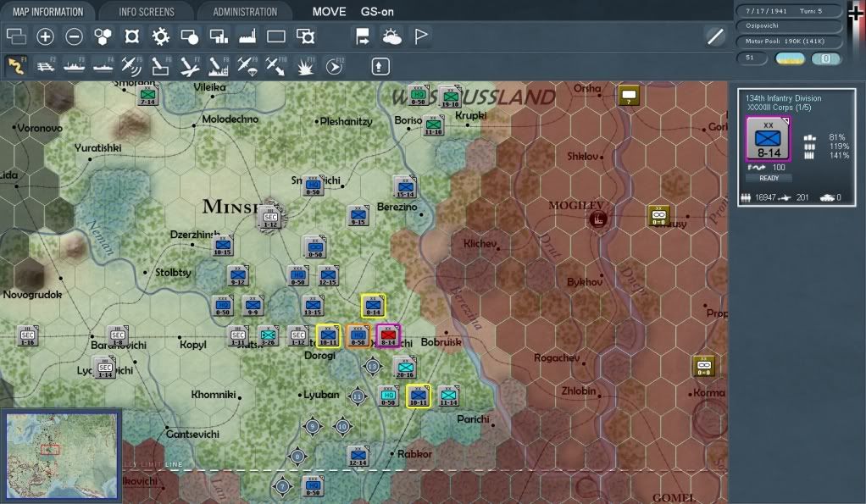Select the SEC 1-8 unit at Baranovichi

tap(118, 335)
